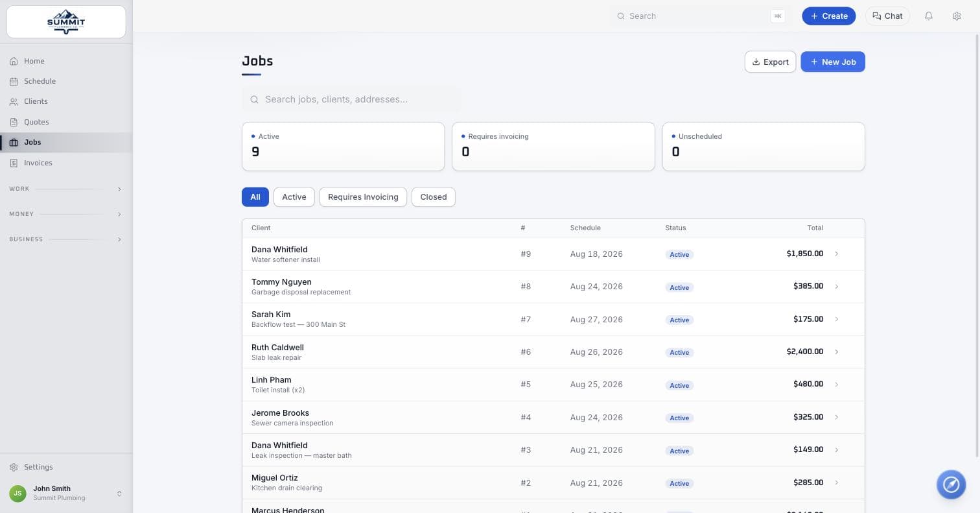Sort by Total column header
This screenshot has height=513, width=980.
(815, 228)
